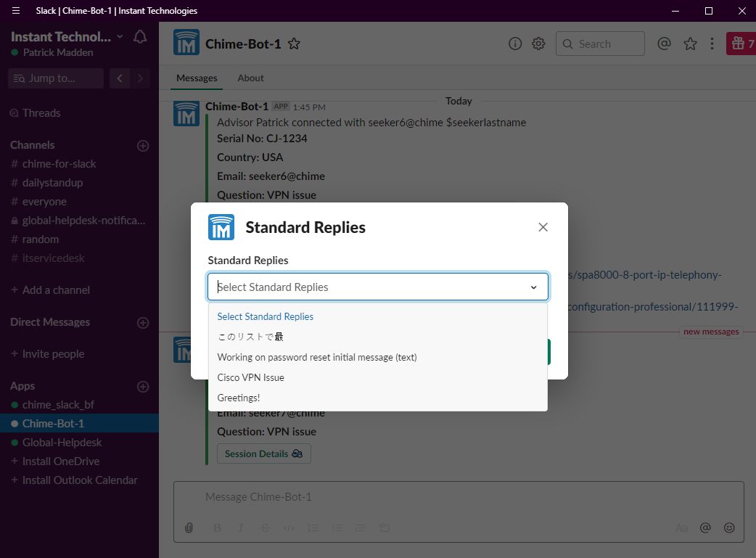Click the Direct Messages section header
Screen dimensions: 756x558
(x=50, y=322)
